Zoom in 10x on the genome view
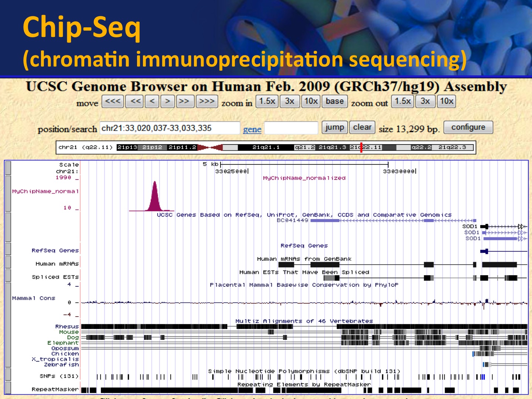This screenshot has width=532, height=399. pos(311,101)
